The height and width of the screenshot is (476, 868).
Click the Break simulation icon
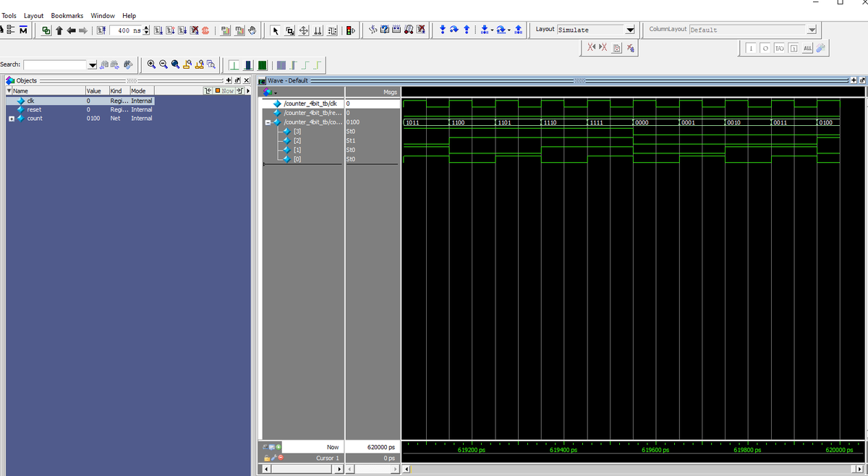[x=194, y=30]
